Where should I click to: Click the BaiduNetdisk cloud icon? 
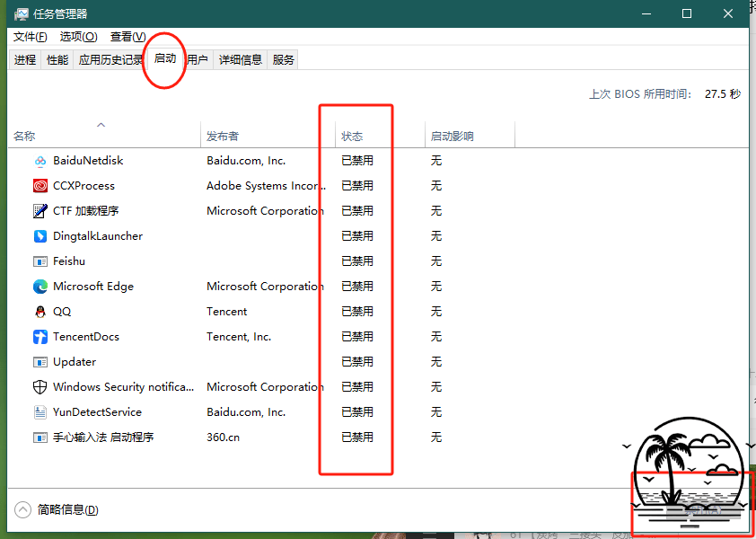click(40, 161)
